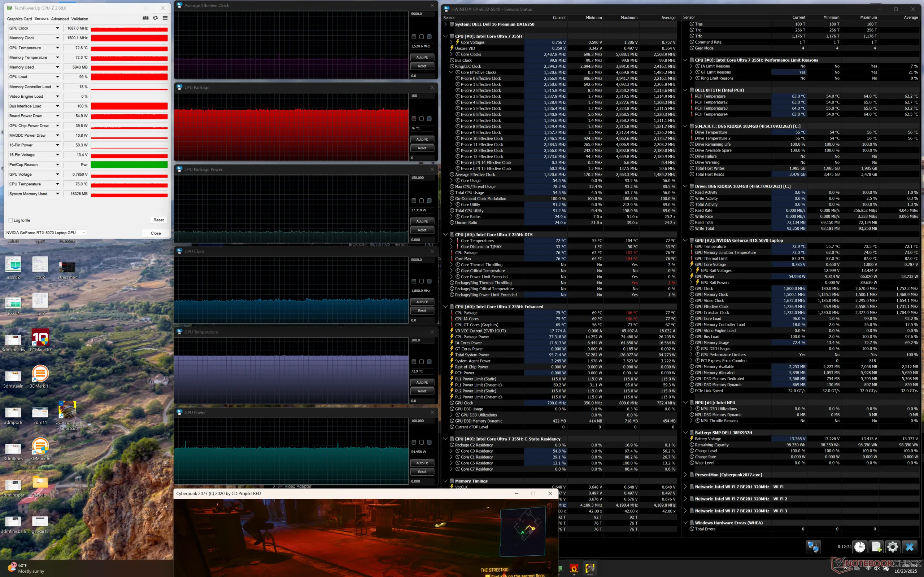Click the green PerfCap Reason bar
The height and width of the screenshot is (577, 924).
(x=129, y=164)
